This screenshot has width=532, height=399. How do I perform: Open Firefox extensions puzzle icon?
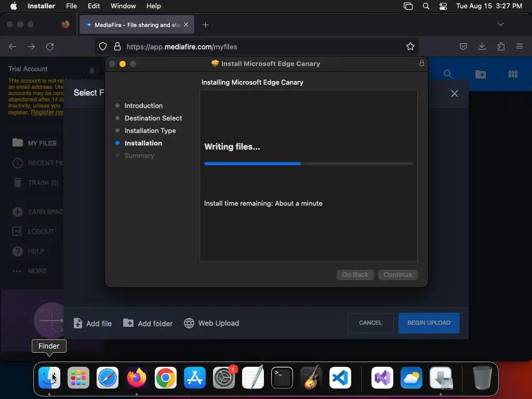click(501, 46)
